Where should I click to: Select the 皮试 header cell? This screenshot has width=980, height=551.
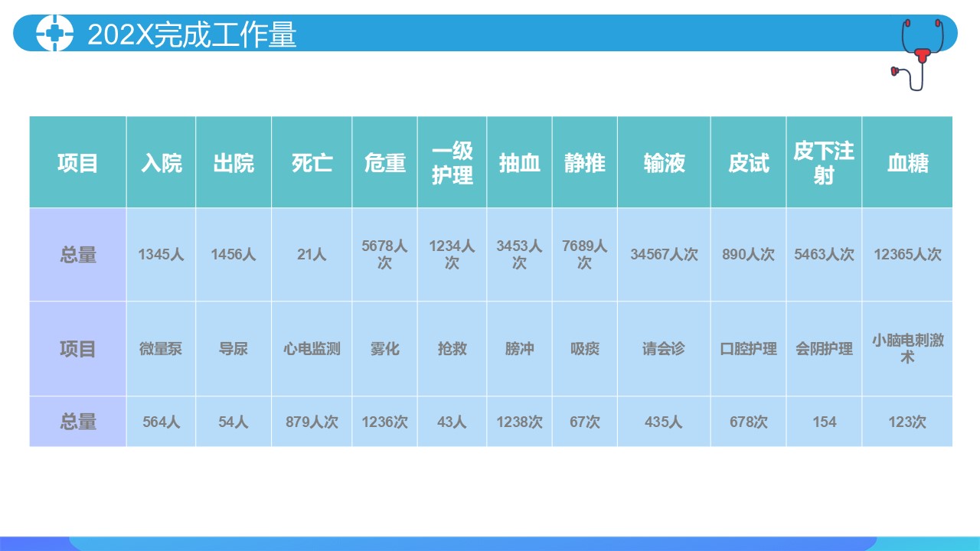tap(749, 162)
